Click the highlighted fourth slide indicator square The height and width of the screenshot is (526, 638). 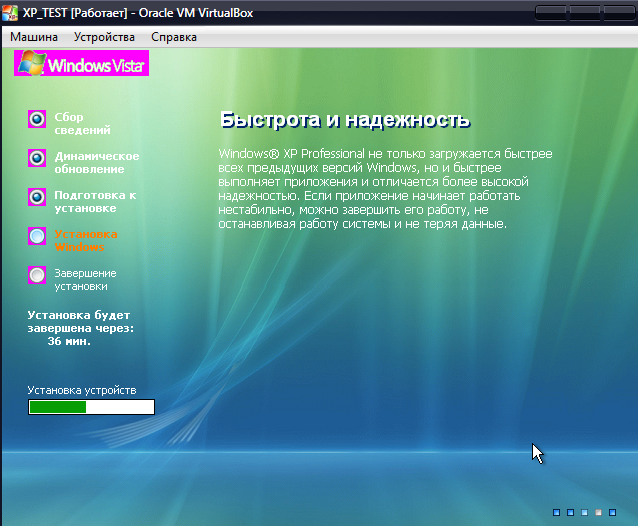(598, 513)
